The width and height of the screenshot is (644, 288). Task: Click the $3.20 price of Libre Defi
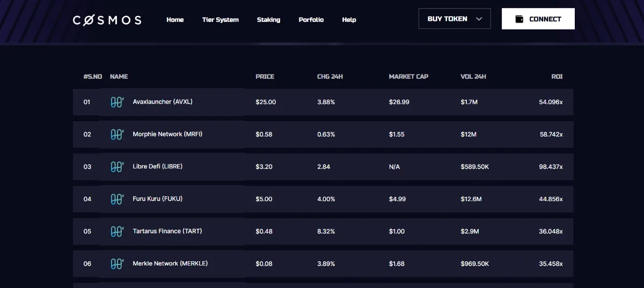click(264, 167)
